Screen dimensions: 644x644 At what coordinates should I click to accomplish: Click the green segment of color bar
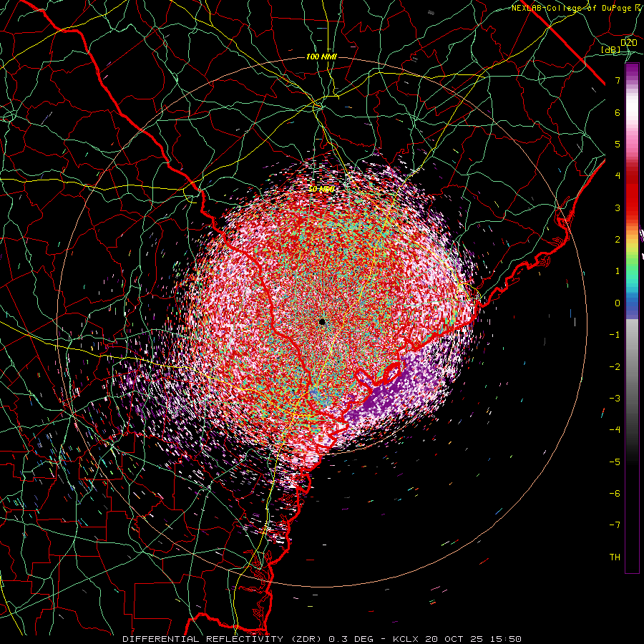click(x=632, y=263)
